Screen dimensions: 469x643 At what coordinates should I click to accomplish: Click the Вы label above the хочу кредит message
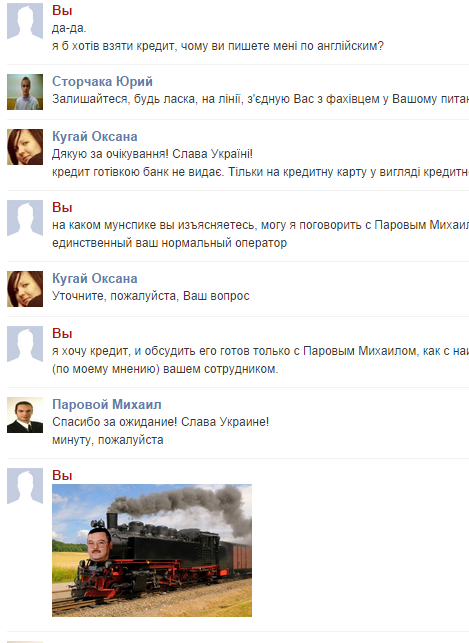tap(62, 333)
